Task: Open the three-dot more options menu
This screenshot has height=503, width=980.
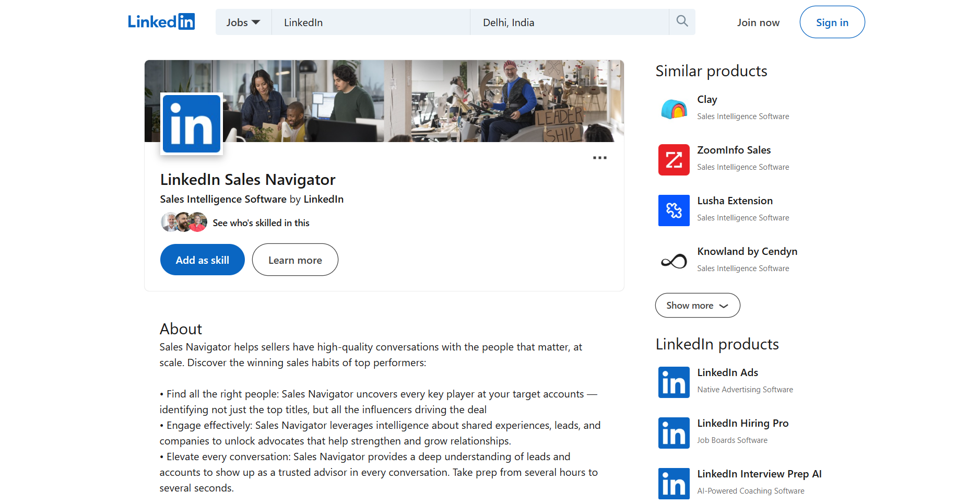Action: tap(599, 158)
